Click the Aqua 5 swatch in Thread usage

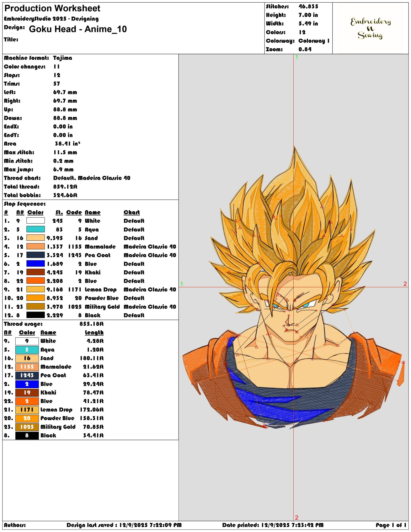(x=27, y=350)
